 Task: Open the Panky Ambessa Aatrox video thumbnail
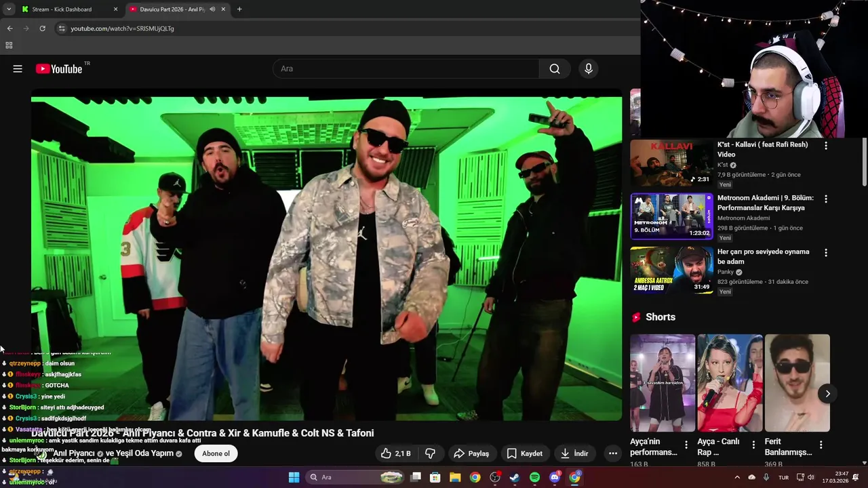[671, 270]
